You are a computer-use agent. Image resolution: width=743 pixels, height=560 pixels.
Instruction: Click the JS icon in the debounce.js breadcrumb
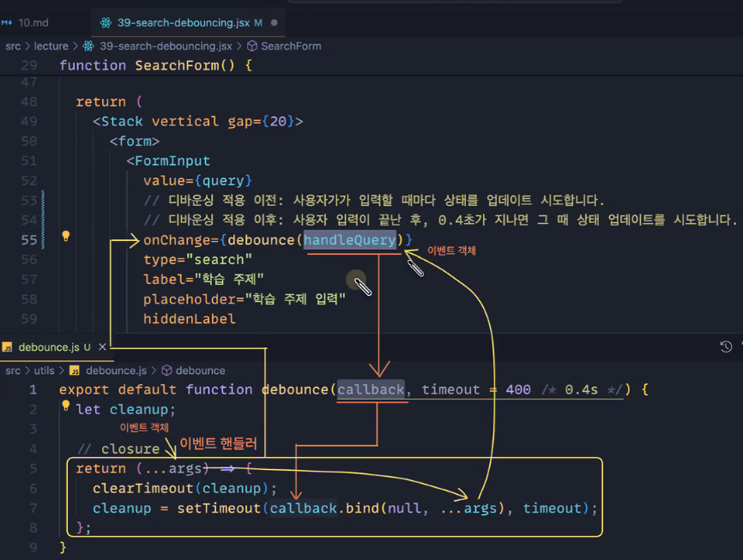[75, 370]
